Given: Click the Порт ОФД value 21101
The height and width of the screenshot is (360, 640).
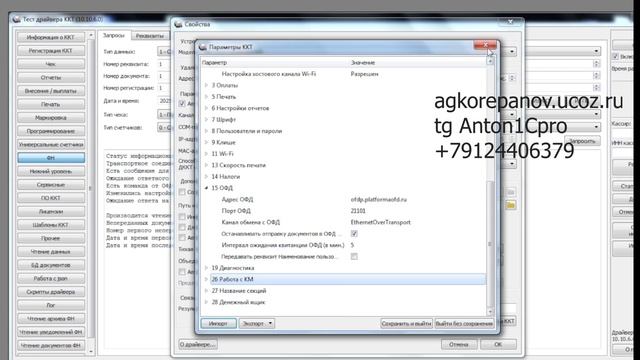Looking at the screenshot, I should (x=358, y=211).
